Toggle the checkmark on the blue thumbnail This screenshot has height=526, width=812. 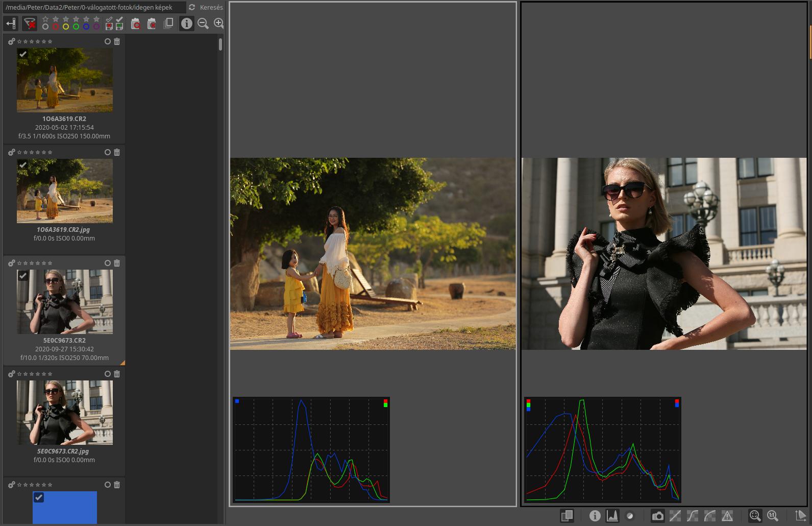(39, 497)
